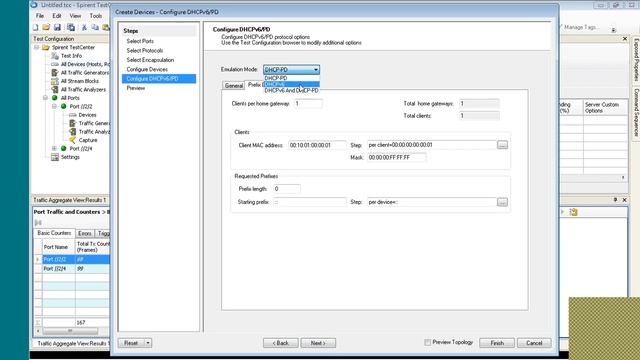Select the Preview step

coord(136,88)
